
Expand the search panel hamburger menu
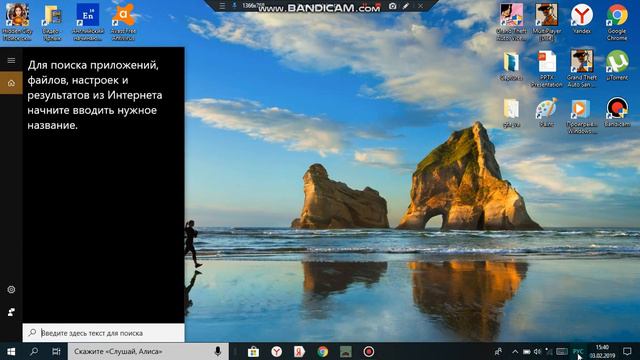(x=11, y=60)
